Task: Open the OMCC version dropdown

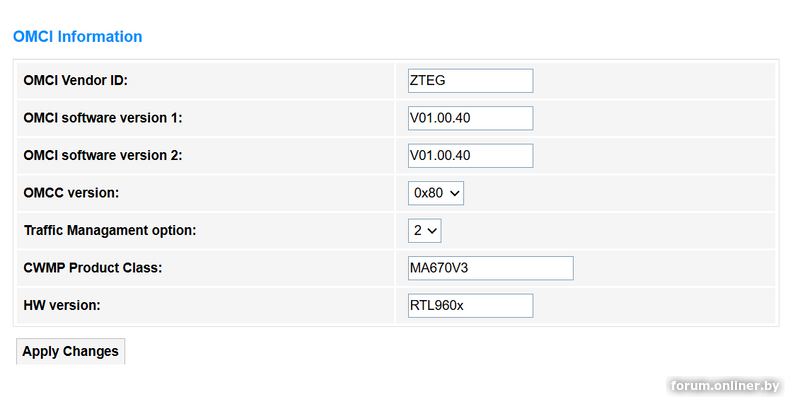Action: coord(435,193)
